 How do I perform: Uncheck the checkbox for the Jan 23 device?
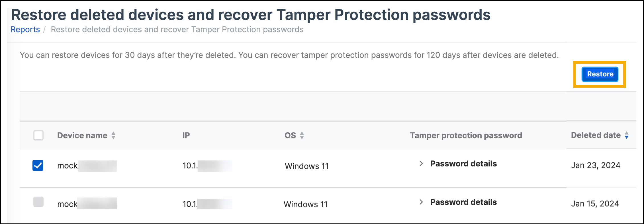point(38,165)
